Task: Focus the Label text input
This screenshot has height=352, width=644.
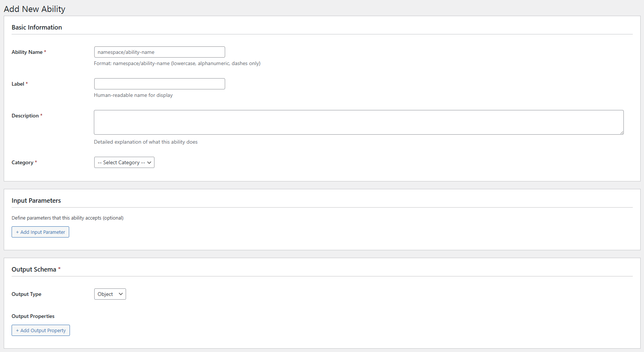Action: (x=159, y=84)
